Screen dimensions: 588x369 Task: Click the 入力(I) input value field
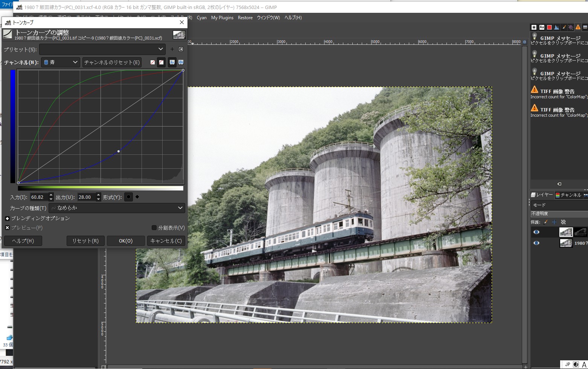pyautogui.click(x=39, y=197)
